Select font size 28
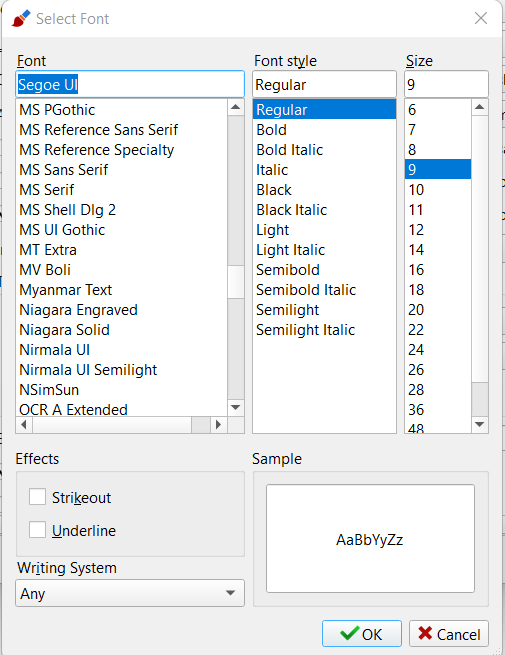Screen dimensions: 505x655 (438, 390)
